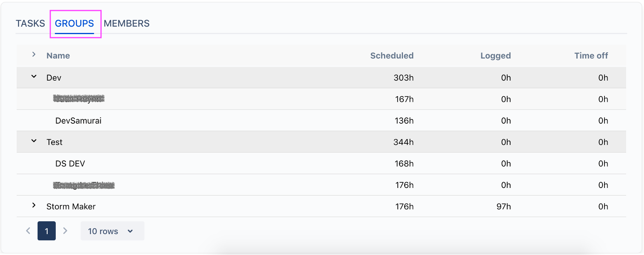
Task: Go to next page arrow
Action: [65, 231]
